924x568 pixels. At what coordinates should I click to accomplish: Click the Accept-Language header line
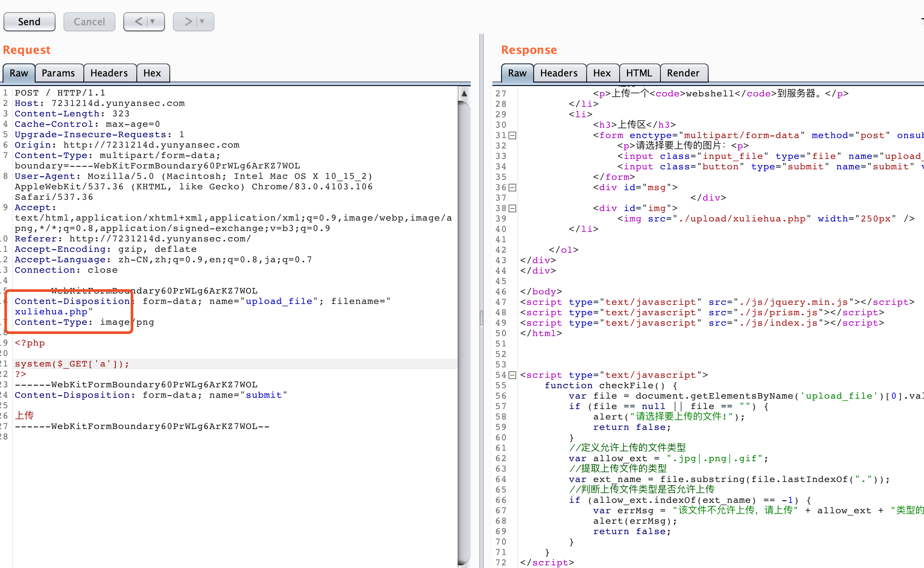coord(163,260)
